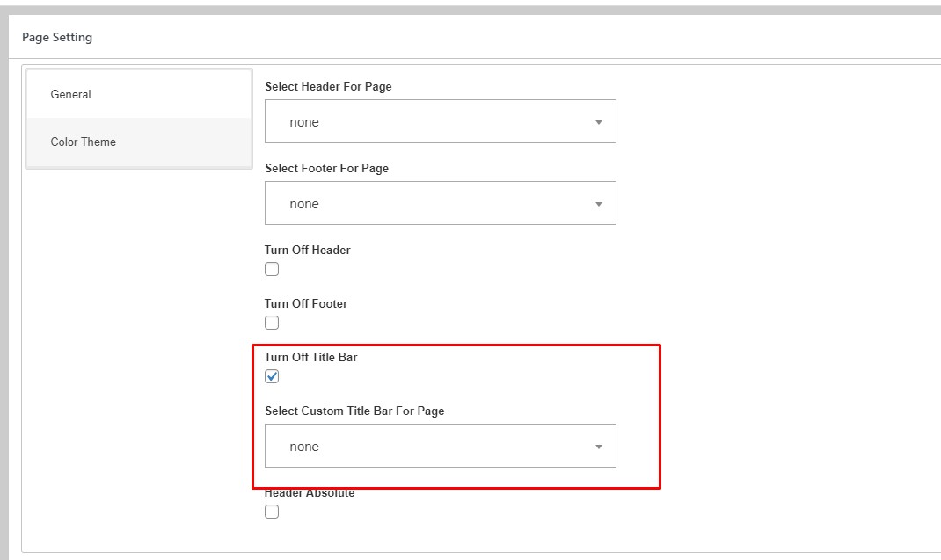Click the "Header Absolute" label text
This screenshot has width=941, height=560.
310,494
